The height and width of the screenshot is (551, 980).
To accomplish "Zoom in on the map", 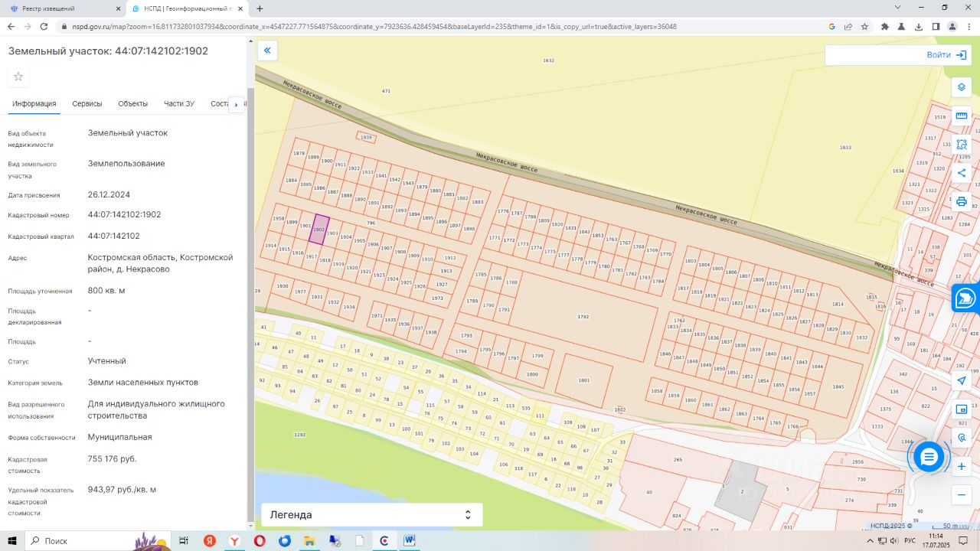I will pyautogui.click(x=962, y=466).
